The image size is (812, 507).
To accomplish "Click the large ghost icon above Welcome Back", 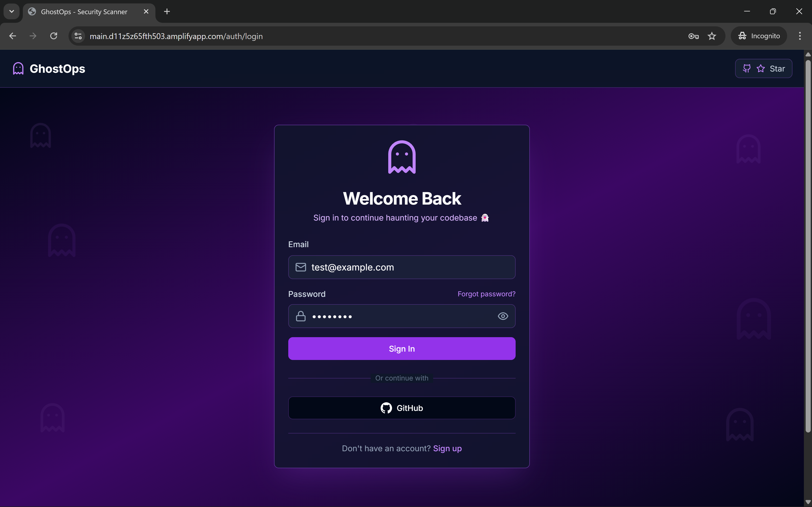I will coord(402,157).
